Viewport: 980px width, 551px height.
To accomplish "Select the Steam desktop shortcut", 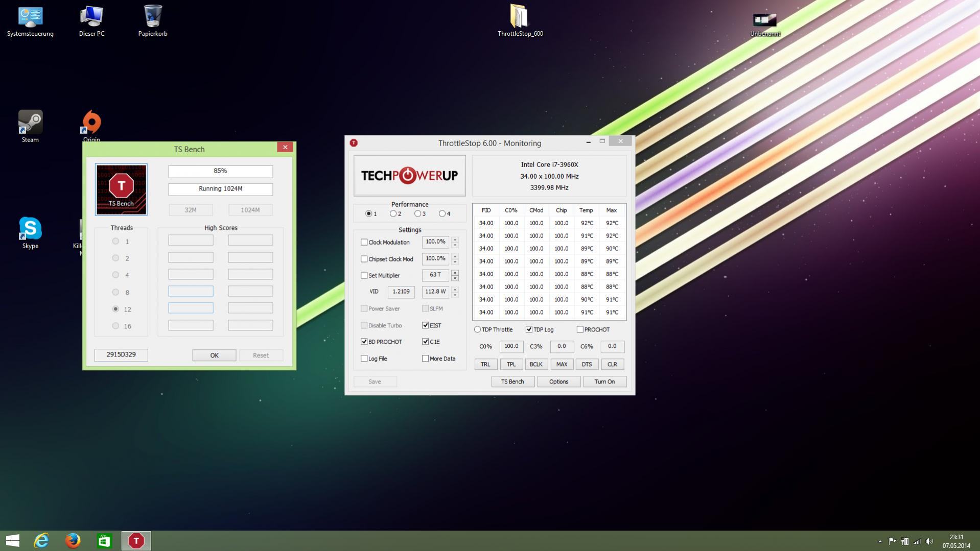I will click(x=30, y=127).
